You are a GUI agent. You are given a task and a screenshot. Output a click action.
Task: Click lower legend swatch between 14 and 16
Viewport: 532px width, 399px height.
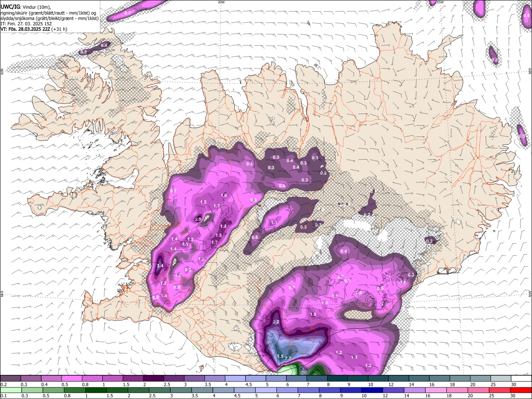(414, 390)
